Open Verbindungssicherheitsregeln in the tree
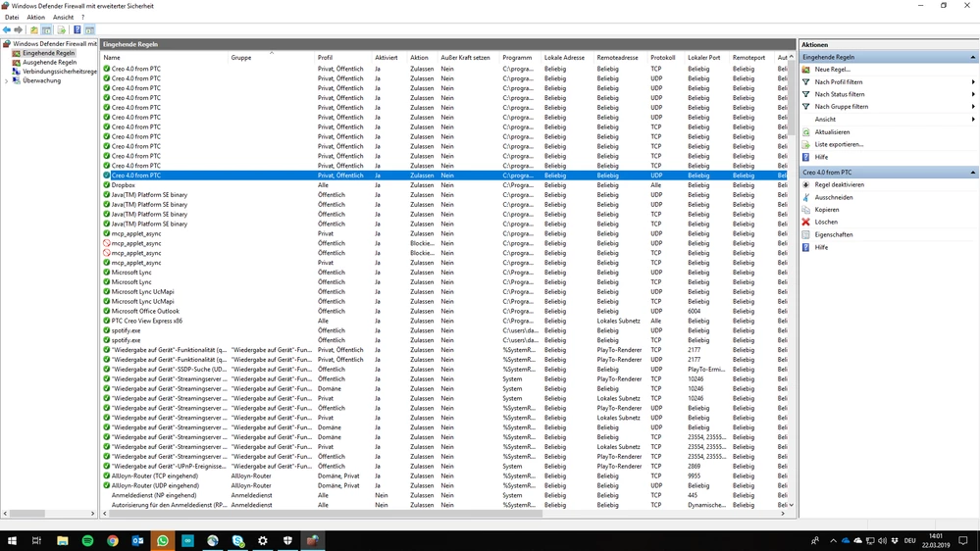Viewport: 980px width, 551px height. [x=60, y=72]
